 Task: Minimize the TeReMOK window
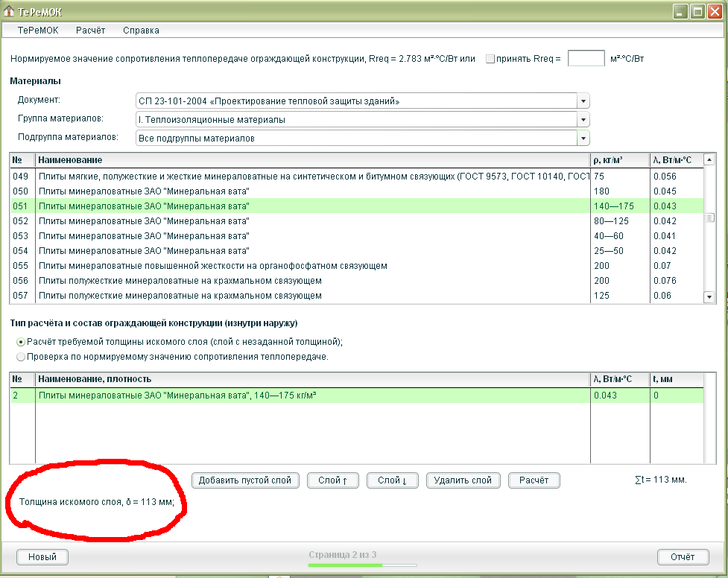680,11
